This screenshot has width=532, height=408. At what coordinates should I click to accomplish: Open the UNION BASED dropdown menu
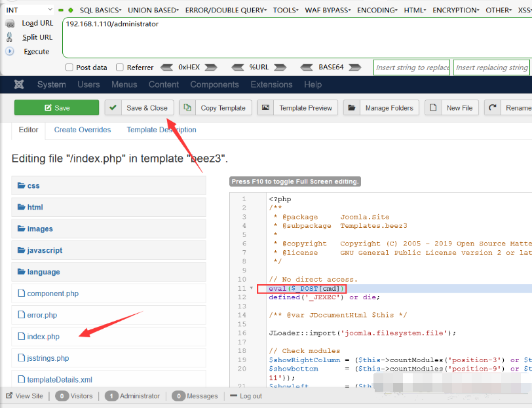coord(153,10)
